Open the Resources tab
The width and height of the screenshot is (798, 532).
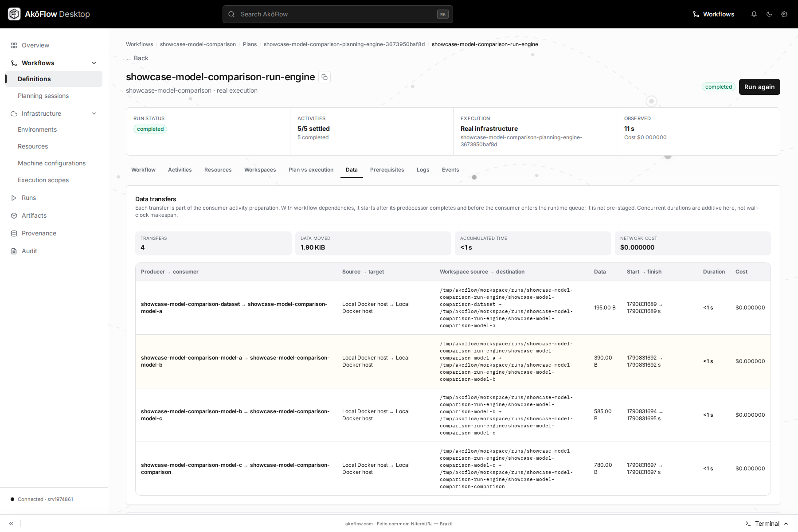click(218, 170)
